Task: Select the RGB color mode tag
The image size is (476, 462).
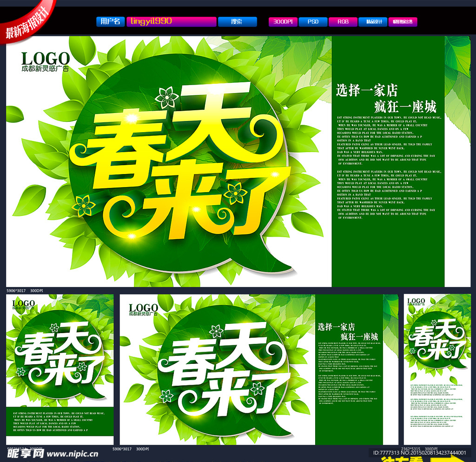Action: coord(343,21)
